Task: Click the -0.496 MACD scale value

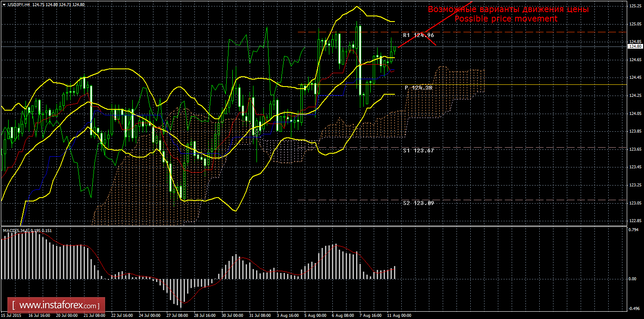Action: coord(635,308)
